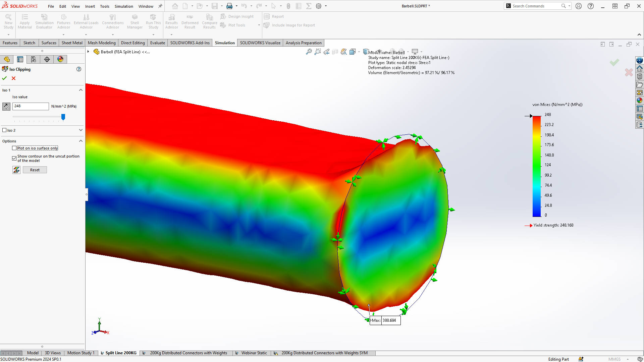Expand the Barbell feature tree arrow
Image resolution: width=644 pixels, height=362 pixels.
pos(88,52)
